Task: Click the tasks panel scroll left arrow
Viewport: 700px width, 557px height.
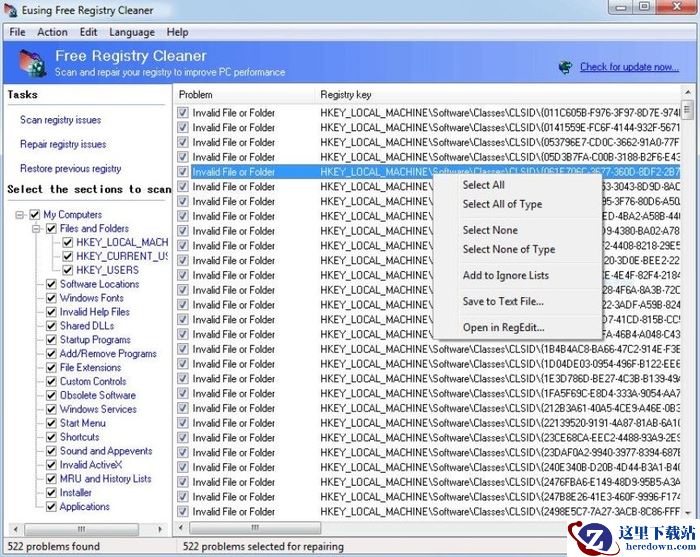Action: [x=16, y=529]
